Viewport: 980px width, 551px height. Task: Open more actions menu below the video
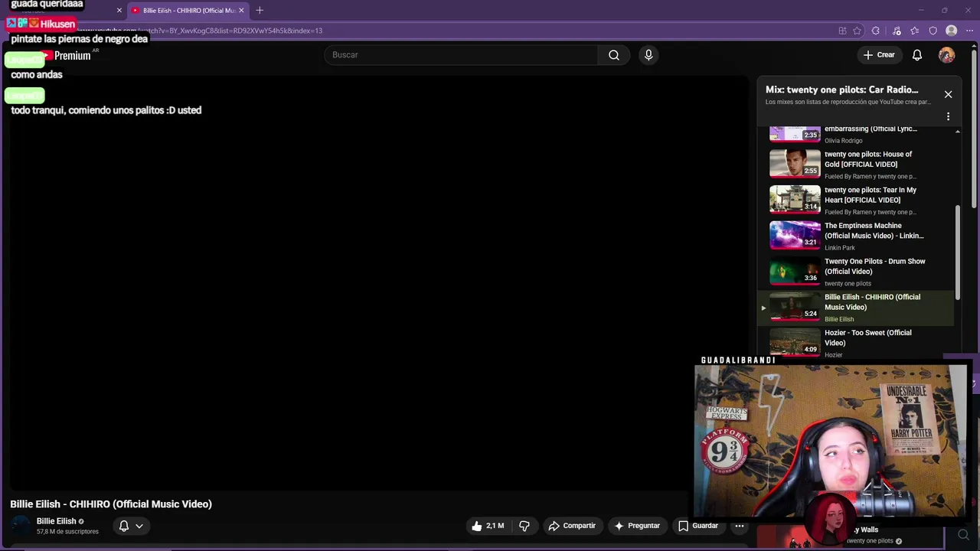tap(739, 526)
